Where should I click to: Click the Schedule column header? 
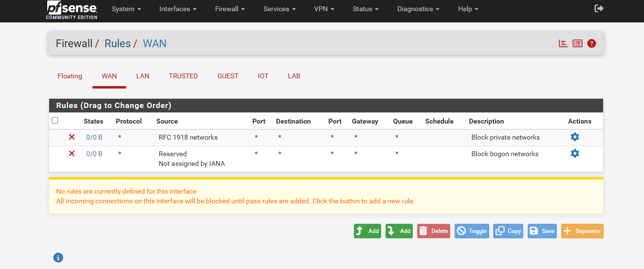click(x=439, y=121)
